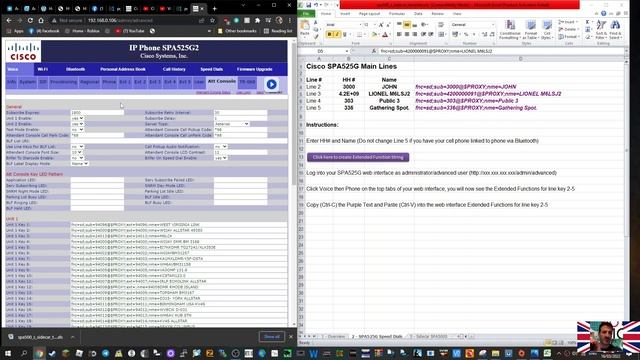The image size is (640, 360).
Task: Select cell with name JOHN in Excel
Action: coord(389,87)
